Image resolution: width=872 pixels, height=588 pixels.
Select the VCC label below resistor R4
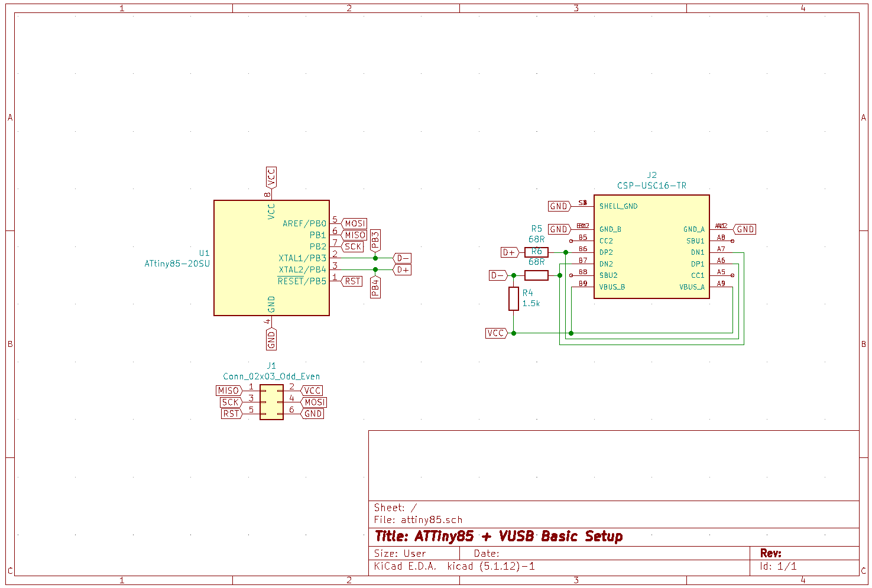coord(497,333)
